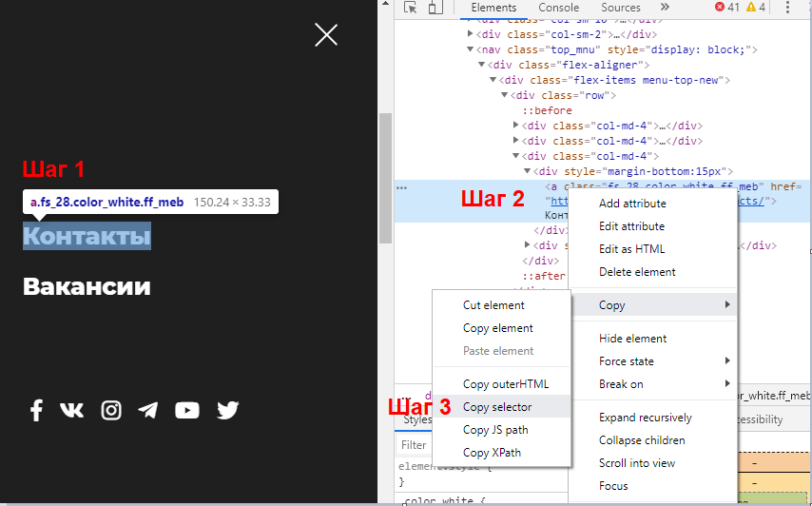This screenshot has height=506, width=812.
Task: Click the Контакты link
Action: click(87, 236)
